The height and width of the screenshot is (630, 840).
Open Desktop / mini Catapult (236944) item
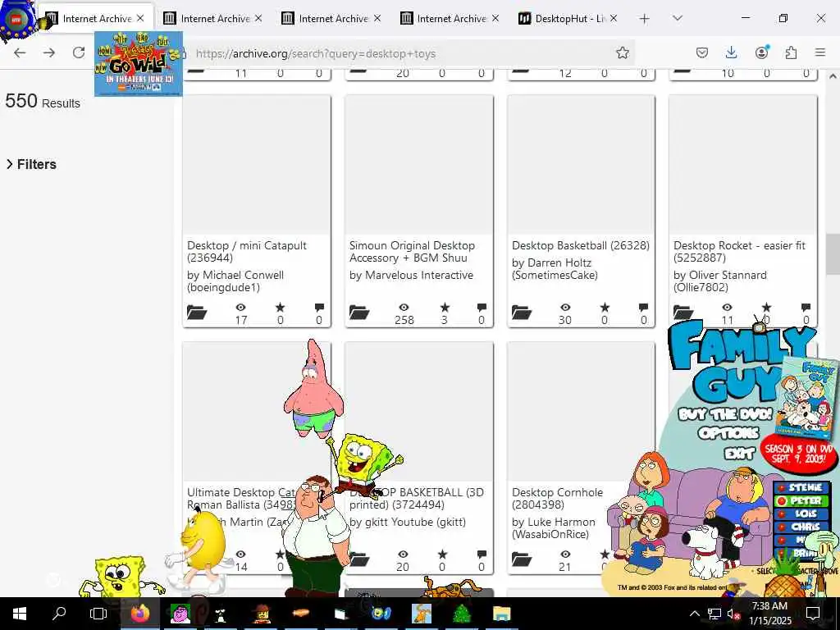pyautogui.click(x=246, y=251)
